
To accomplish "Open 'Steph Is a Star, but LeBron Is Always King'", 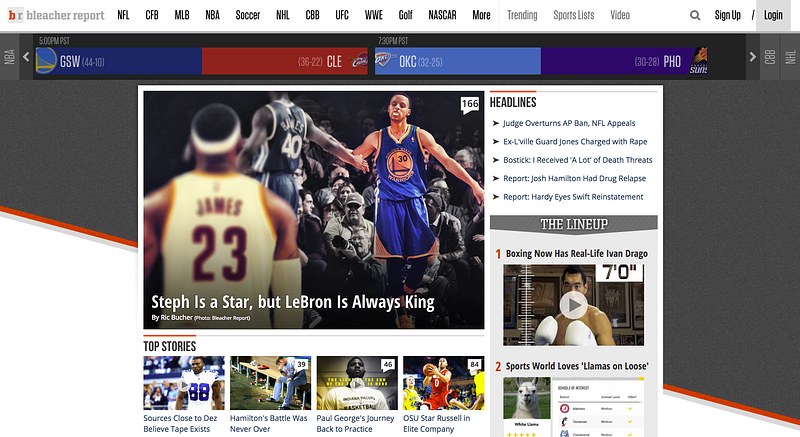I will [293, 302].
